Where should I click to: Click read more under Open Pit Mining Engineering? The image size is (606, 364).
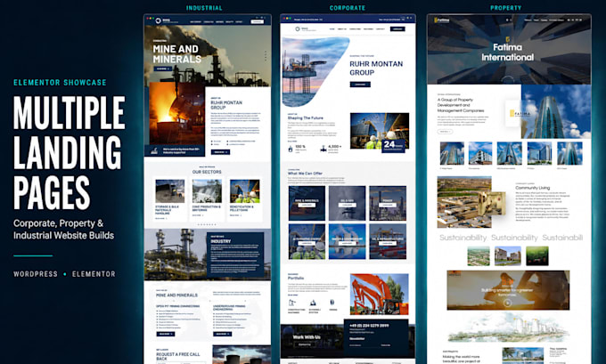(x=166, y=334)
